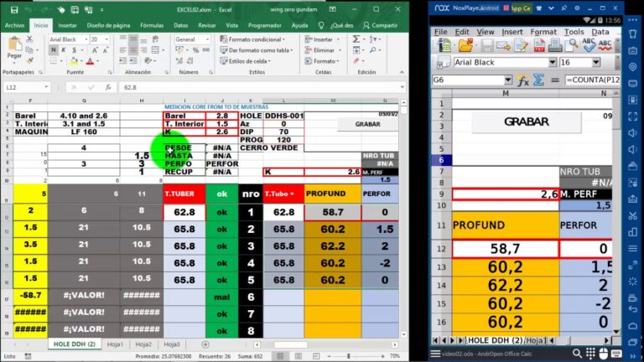This screenshot has width=644, height=362.
Task: Click the open folder icon in Calc toolbar
Action: (x=465, y=45)
